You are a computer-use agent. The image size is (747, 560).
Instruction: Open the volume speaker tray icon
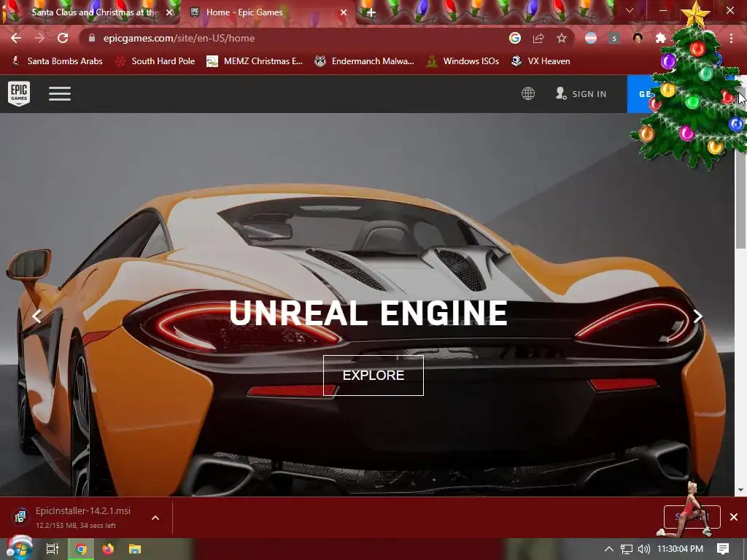[x=643, y=549]
